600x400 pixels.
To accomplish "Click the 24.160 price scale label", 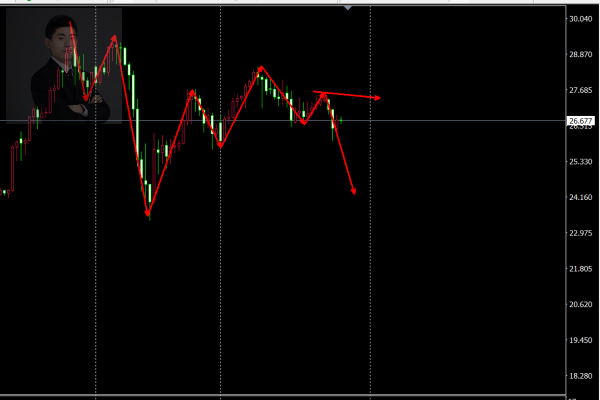I will tap(580, 197).
